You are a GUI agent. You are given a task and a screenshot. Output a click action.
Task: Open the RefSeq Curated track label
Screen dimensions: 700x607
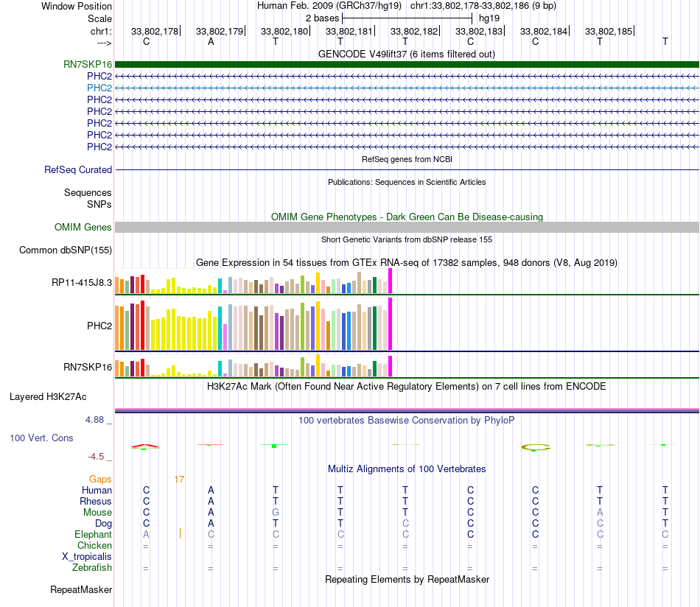[x=78, y=169]
